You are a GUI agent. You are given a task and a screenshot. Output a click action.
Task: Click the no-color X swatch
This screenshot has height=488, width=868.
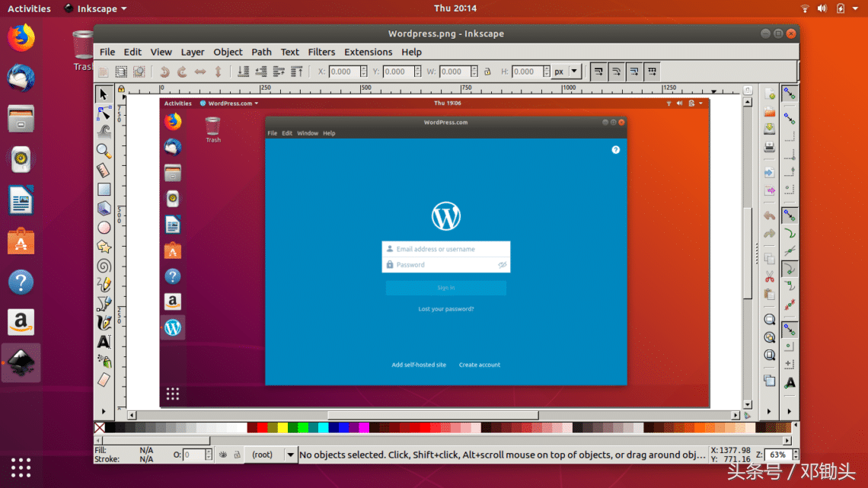point(100,428)
